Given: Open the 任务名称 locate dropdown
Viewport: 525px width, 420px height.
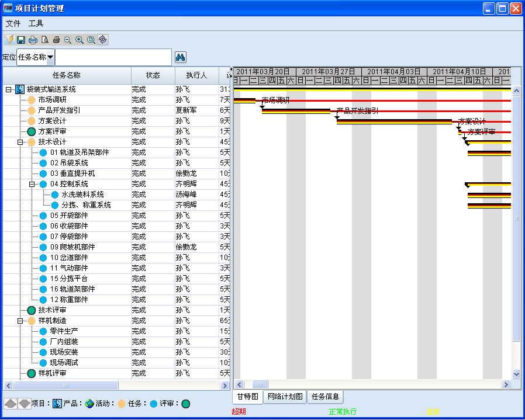Looking at the screenshot, I should tap(50, 57).
